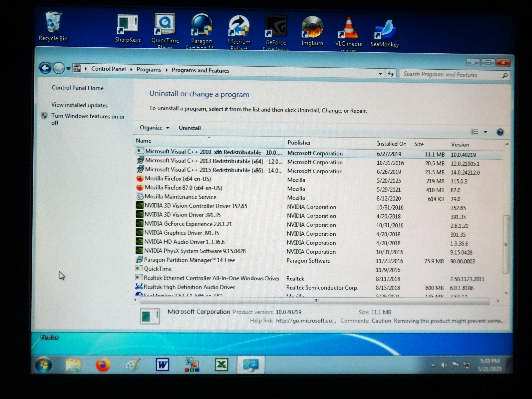
Task: Select Mozilla Firefox 87.0 (x64 en-US)
Action: (x=319, y=189)
